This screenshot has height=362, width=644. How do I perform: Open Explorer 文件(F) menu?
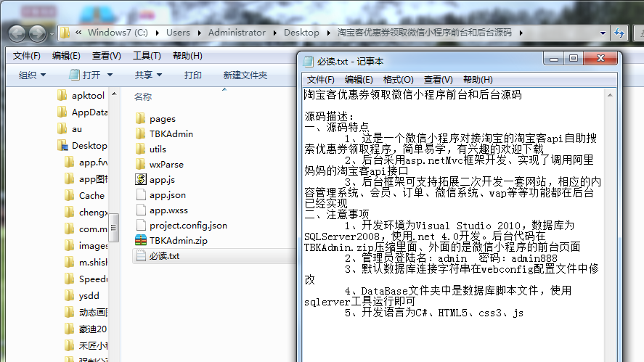click(x=26, y=56)
